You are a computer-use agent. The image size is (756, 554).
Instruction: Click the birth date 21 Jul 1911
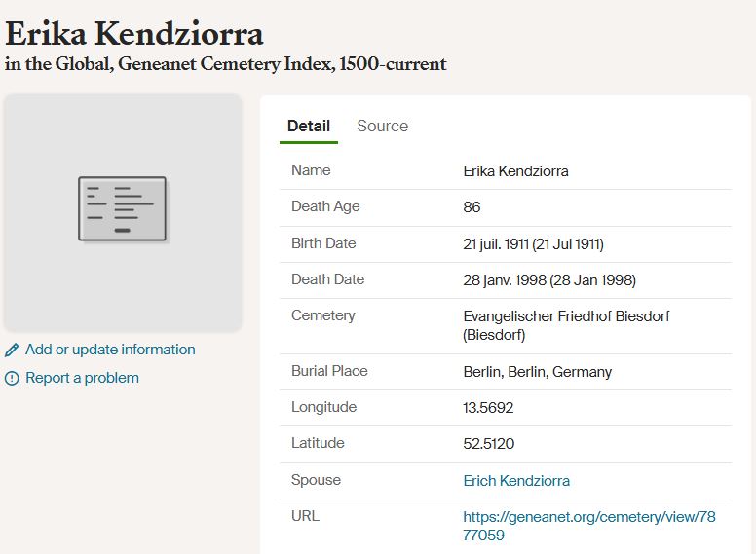(x=533, y=244)
